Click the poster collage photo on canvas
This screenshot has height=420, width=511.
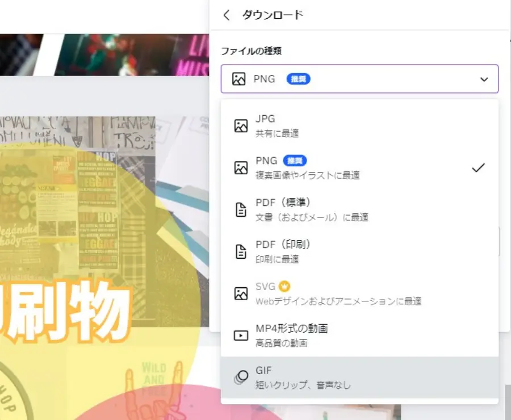tap(78, 208)
